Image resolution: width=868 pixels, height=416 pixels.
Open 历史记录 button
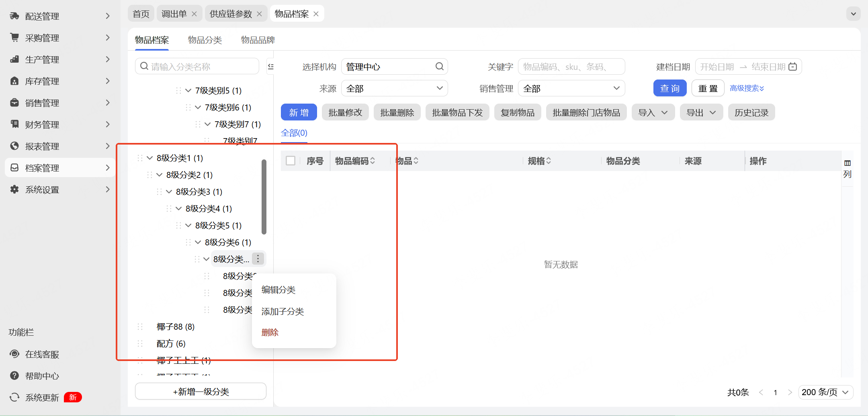coord(751,112)
